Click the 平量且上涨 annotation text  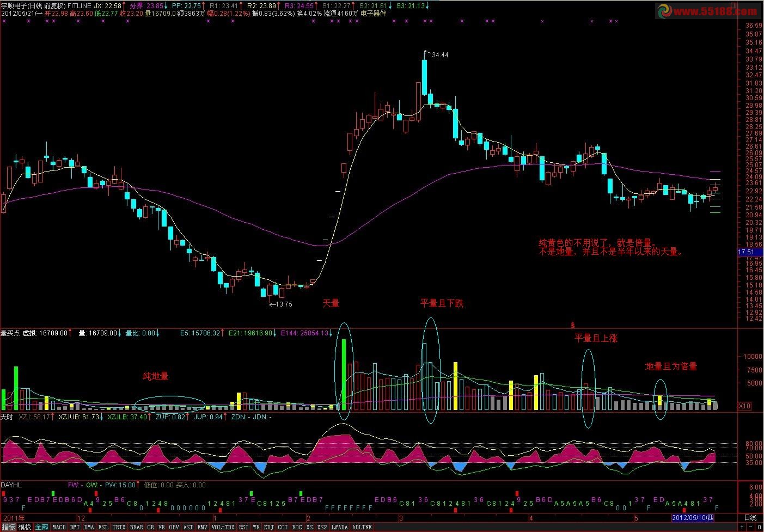[x=596, y=338]
